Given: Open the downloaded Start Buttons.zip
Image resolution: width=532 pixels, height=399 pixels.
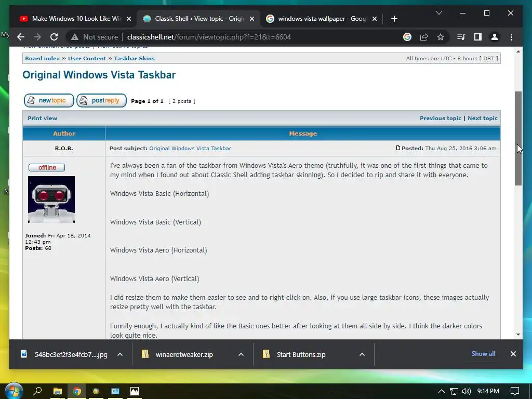Looking at the screenshot, I should [x=294, y=354].
